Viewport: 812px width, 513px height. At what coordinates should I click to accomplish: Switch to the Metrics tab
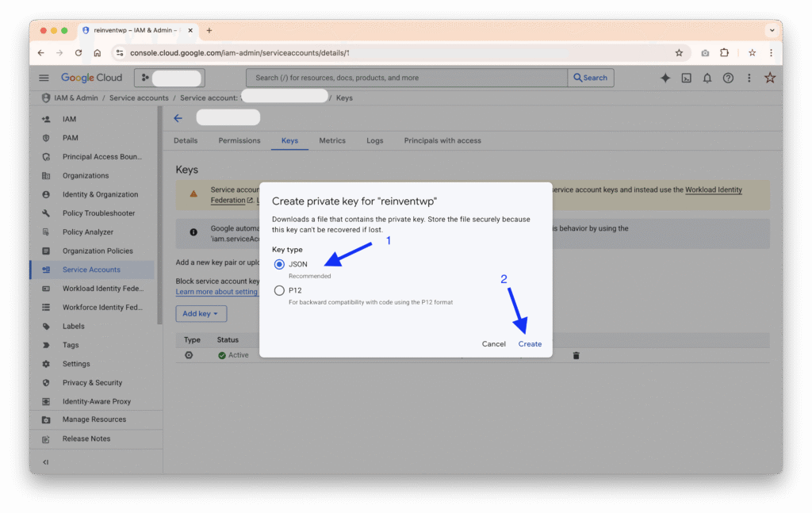(x=332, y=140)
